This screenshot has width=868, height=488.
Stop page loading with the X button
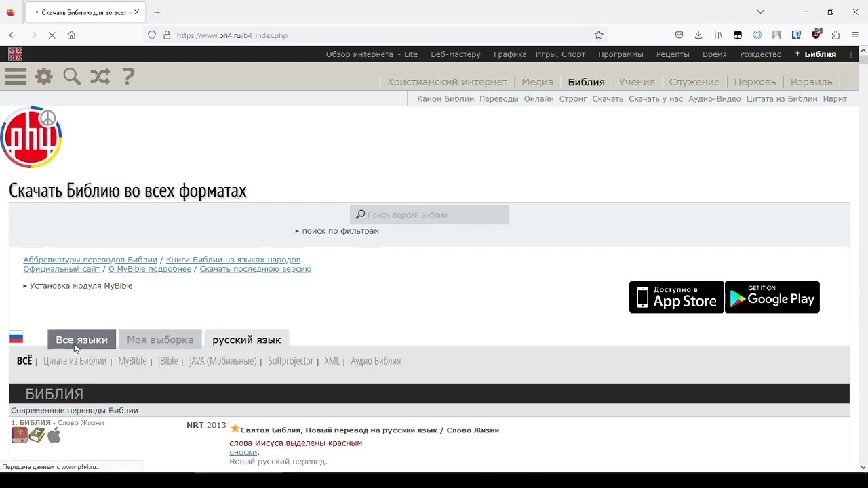(x=52, y=35)
